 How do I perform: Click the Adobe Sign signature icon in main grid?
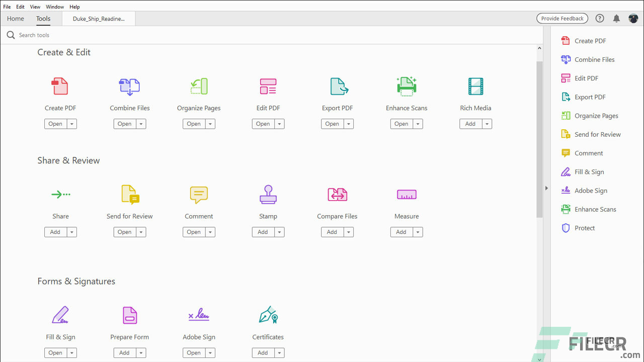click(x=199, y=315)
